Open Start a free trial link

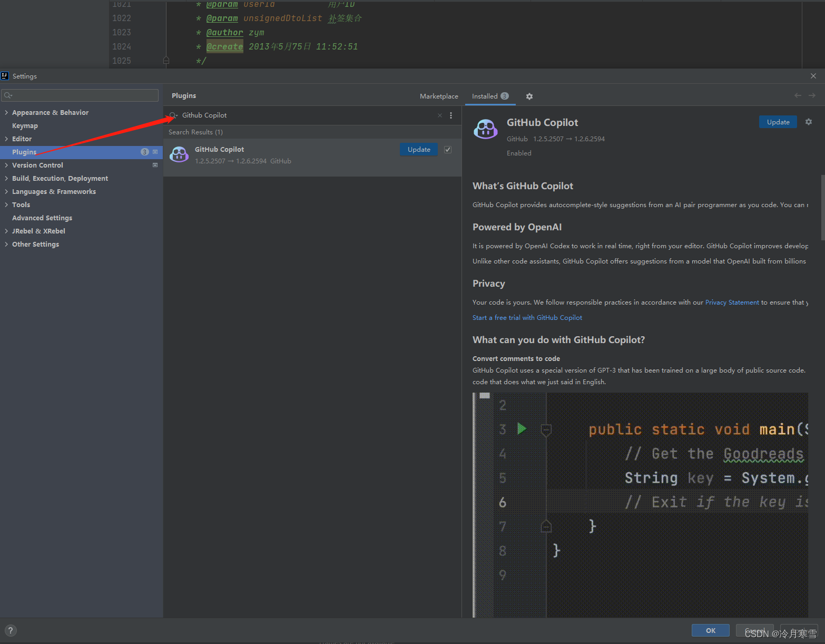527,318
